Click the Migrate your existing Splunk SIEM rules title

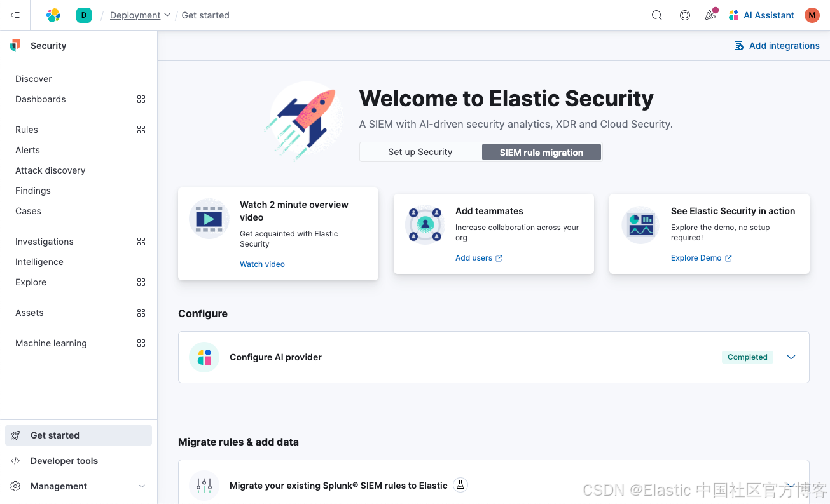[338, 486]
